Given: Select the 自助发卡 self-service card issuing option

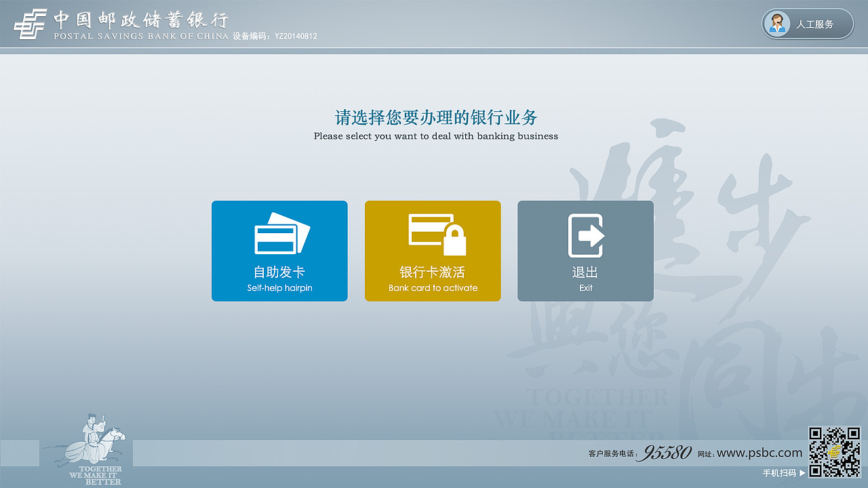Looking at the screenshot, I should coord(279,251).
